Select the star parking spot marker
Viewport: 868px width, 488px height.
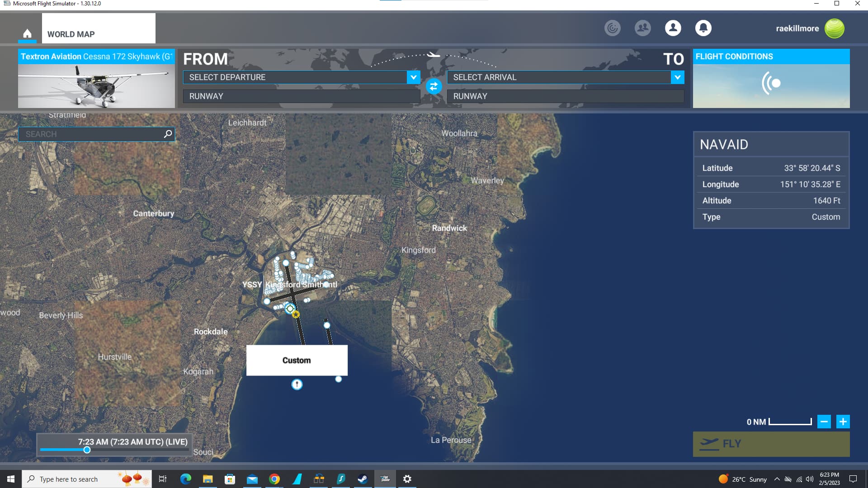pos(296,314)
